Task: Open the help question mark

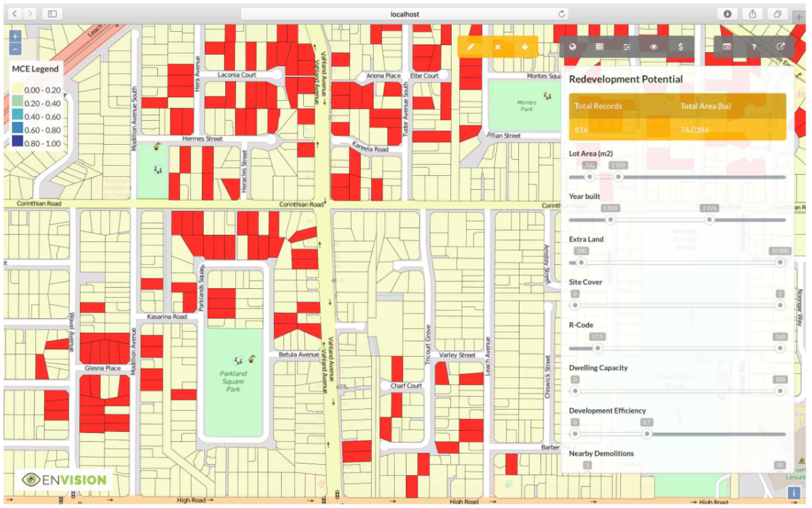Action: point(754,46)
